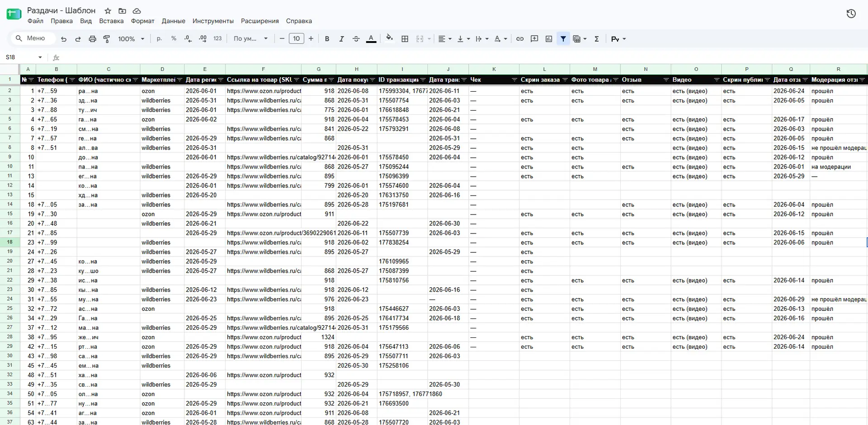Click the Insert chart icon

[x=549, y=39]
